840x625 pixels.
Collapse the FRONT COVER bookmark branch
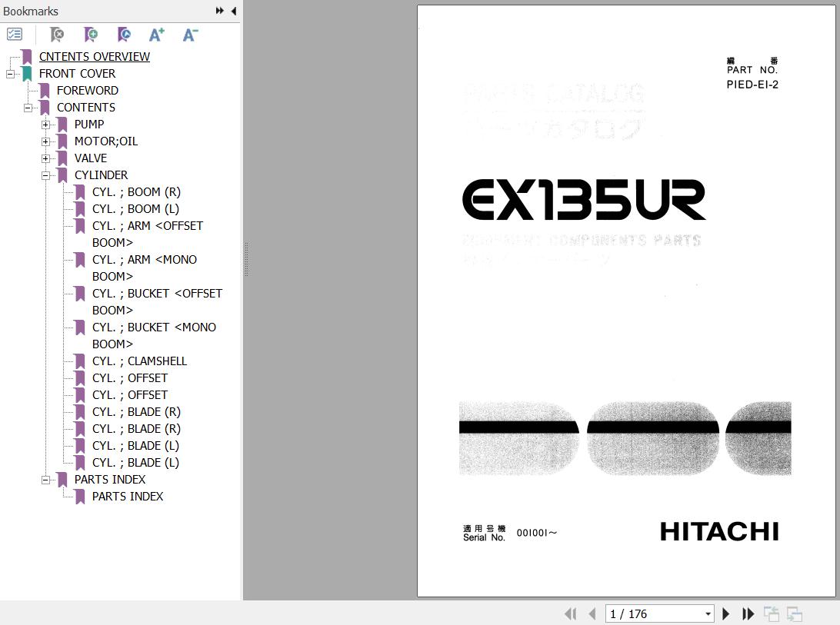tap(10, 74)
